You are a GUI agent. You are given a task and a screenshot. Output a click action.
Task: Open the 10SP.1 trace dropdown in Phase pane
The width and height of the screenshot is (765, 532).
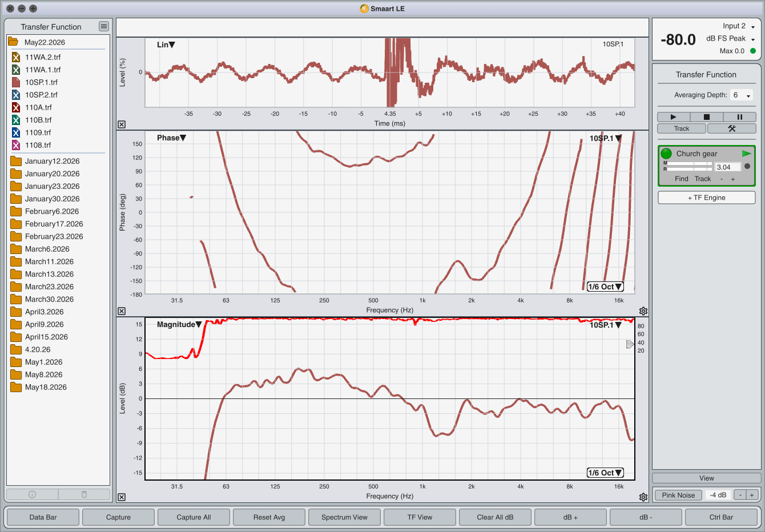(x=606, y=138)
